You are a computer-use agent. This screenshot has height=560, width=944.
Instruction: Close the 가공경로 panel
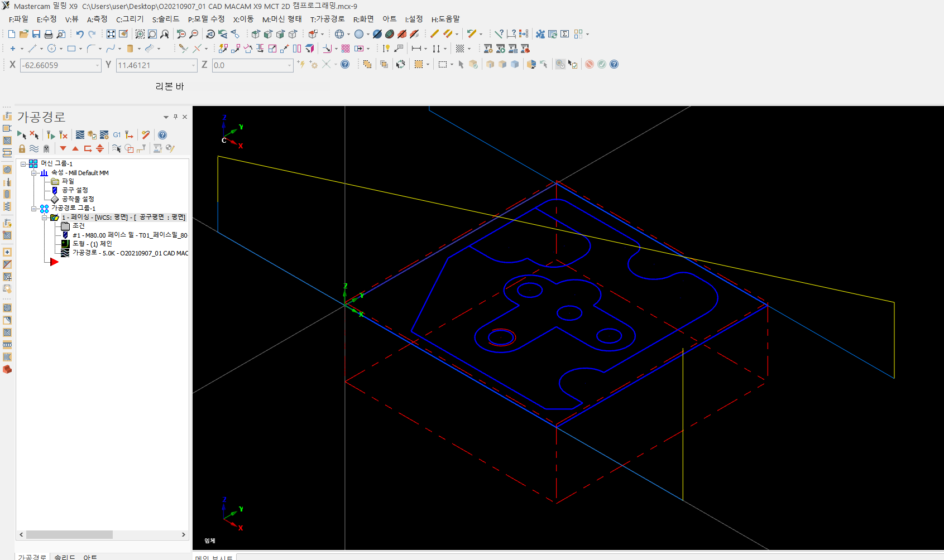[185, 117]
